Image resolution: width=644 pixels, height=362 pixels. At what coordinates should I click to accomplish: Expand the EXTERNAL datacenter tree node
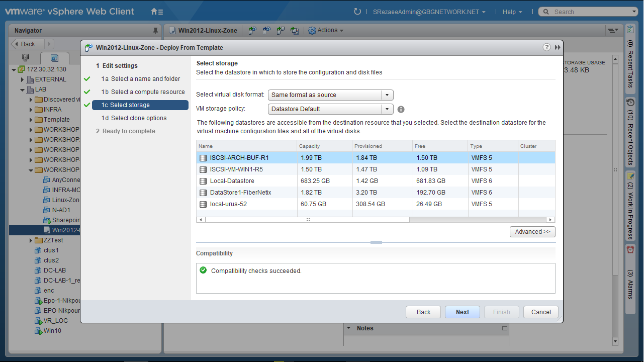pyautogui.click(x=23, y=79)
